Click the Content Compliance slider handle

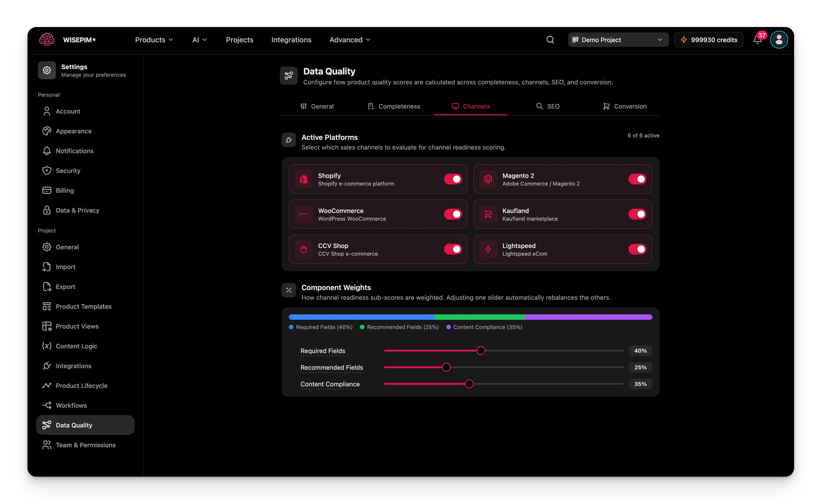tap(469, 384)
